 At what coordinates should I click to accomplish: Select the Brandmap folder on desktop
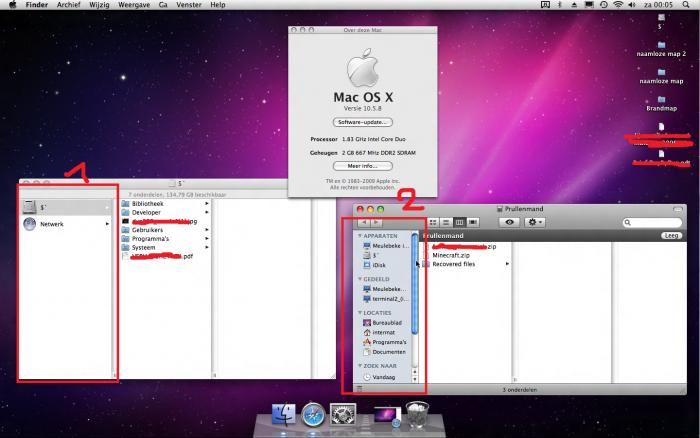(x=661, y=104)
